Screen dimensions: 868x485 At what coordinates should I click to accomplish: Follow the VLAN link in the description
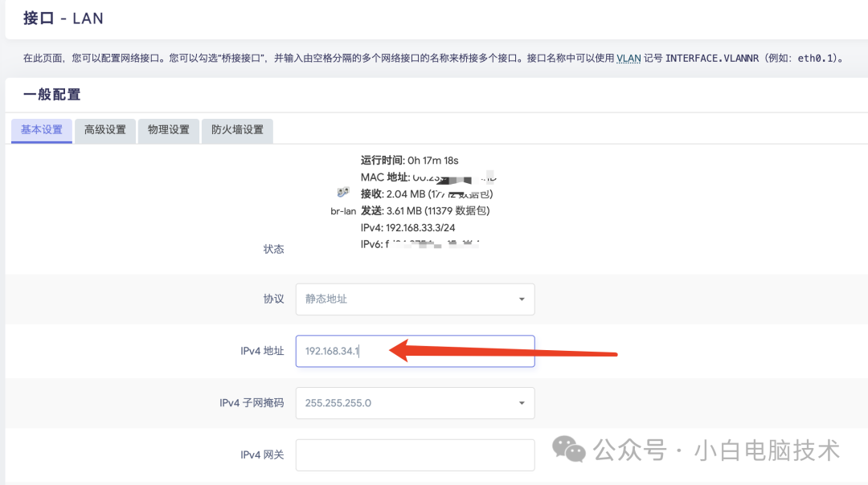point(628,59)
